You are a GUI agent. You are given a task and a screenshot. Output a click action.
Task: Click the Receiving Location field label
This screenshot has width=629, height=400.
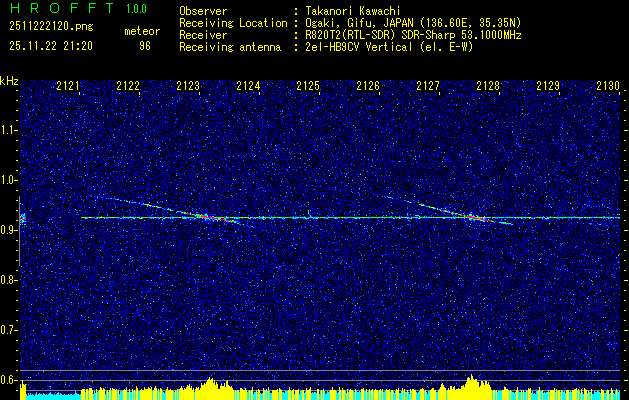coord(233,23)
